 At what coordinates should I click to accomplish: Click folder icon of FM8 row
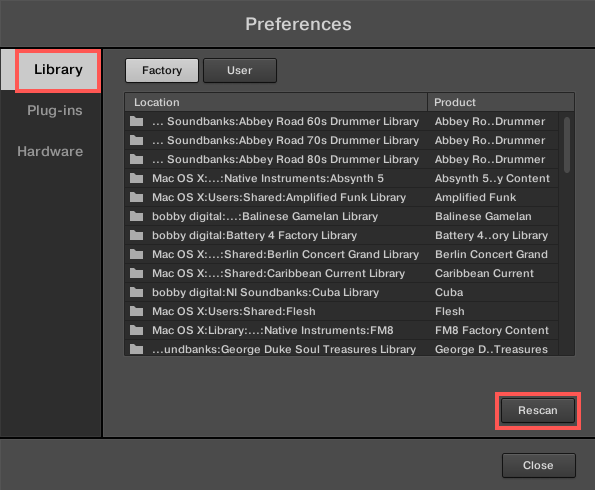(x=136, y=330)
